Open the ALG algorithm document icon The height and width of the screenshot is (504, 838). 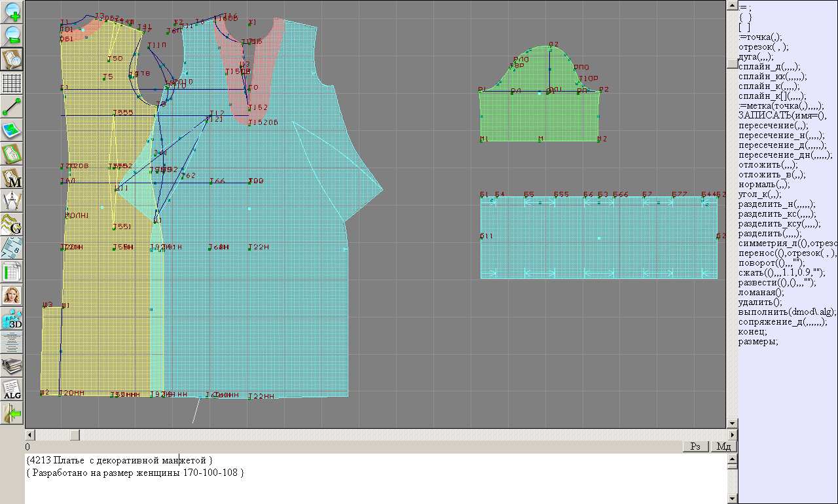click(12, 389)
